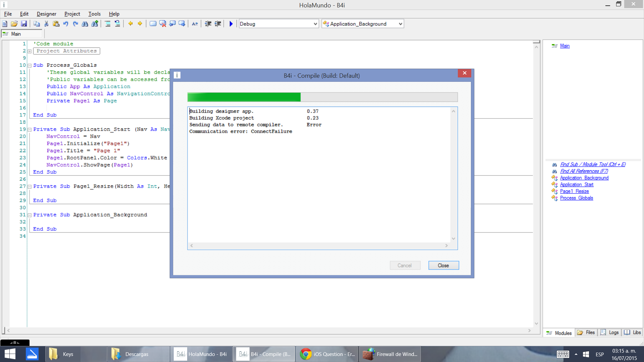Collapse the Process_Globals sub
The image size is (644, 362).
tap(30, 65)
